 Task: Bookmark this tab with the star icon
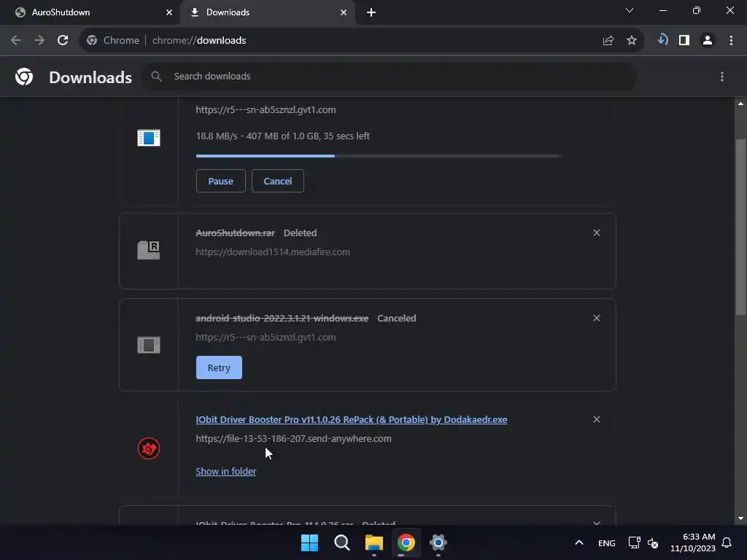tap(632, 41)
